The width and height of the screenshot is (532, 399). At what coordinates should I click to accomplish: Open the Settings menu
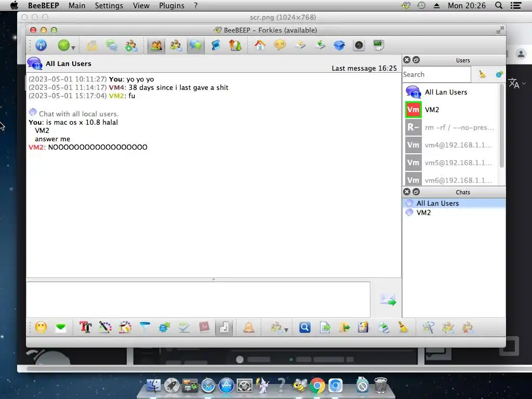click(x=109, y=6)
